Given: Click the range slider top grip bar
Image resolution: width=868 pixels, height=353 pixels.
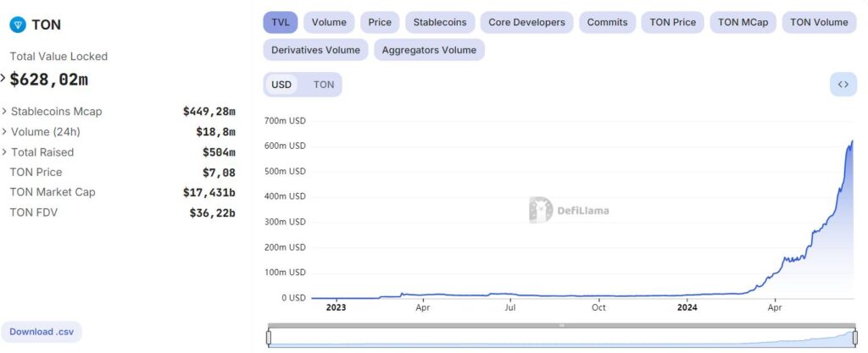Looking at the screenshot, I should tap(562, 325).
